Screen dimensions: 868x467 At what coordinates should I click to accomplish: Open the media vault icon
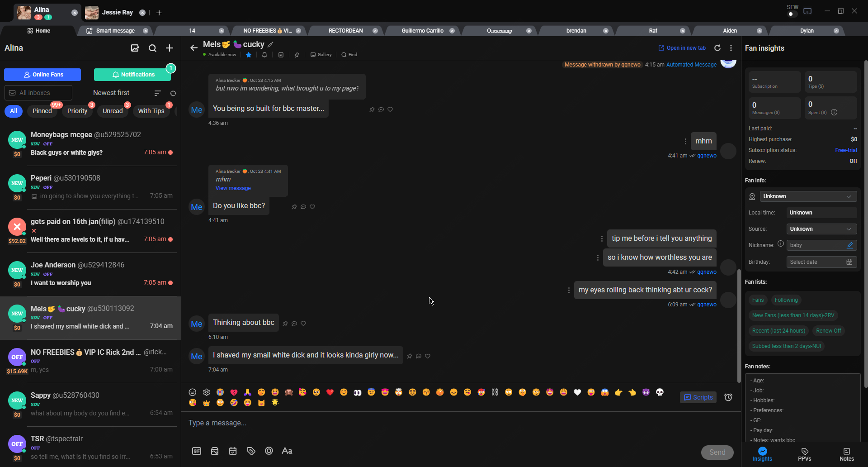point(215,451)
